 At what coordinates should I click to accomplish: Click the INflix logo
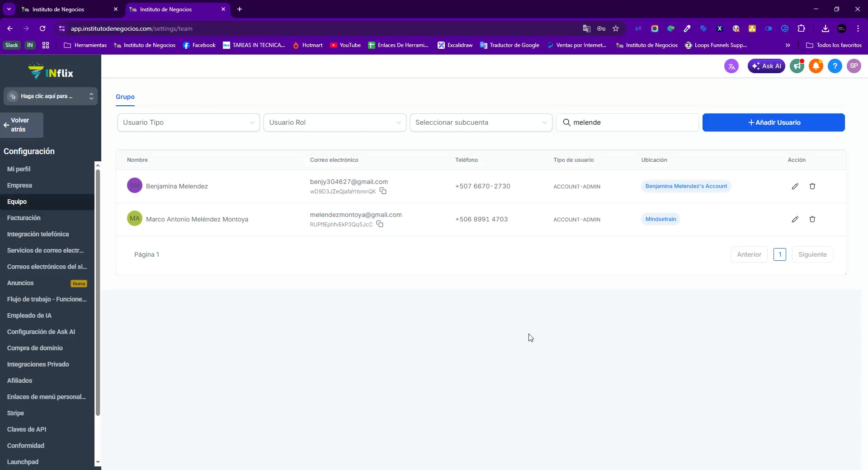51,72
